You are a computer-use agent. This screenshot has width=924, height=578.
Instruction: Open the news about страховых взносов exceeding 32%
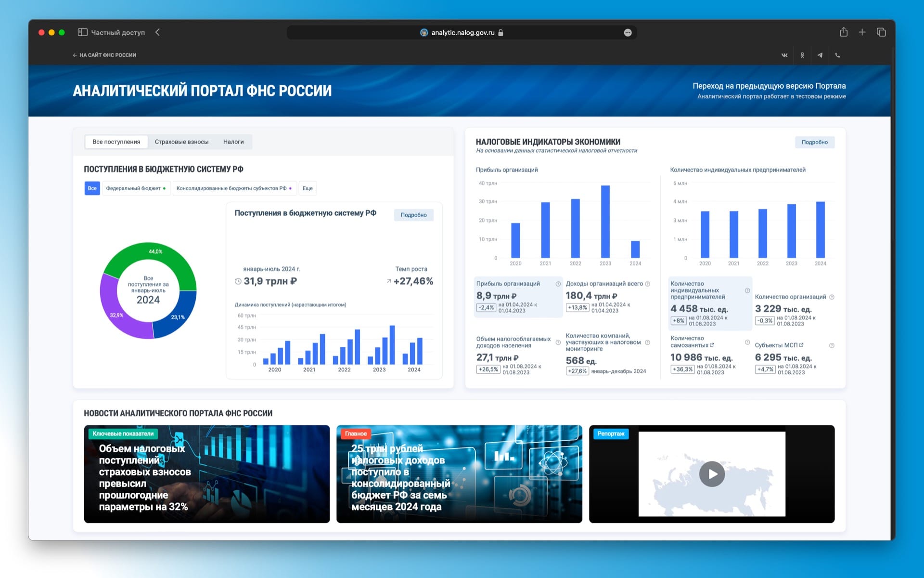[x=207, y=474]
